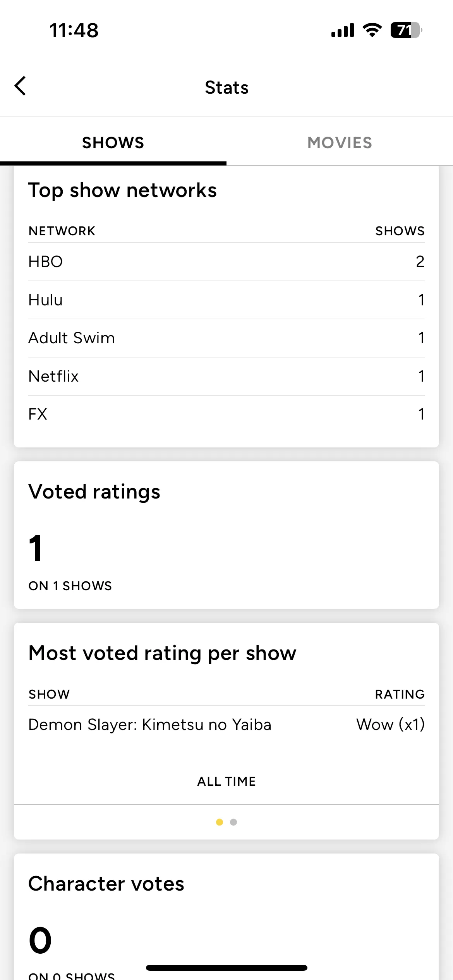This screenshot has height=980, width=453.
Task: Tap the gray second page dot
Action: click(233, 822)
